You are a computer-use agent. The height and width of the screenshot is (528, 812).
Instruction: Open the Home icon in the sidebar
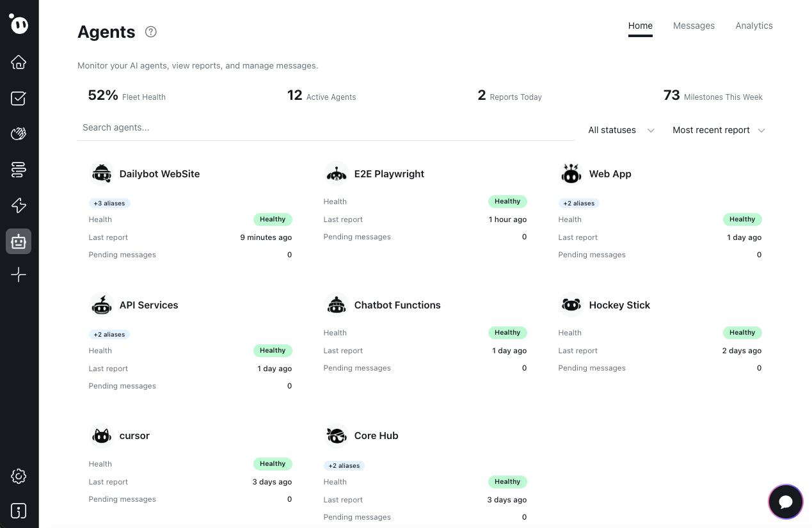pyautogui.click(x=19, y=62)
